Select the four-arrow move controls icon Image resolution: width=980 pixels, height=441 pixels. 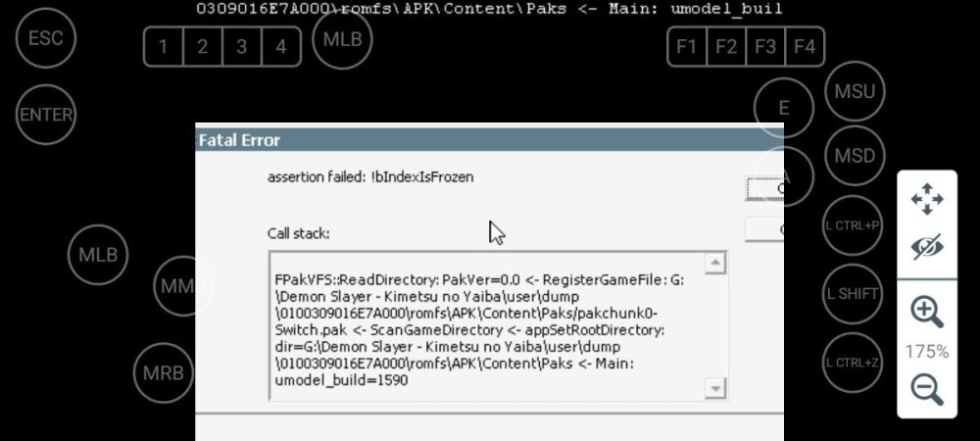click(x=926, y=199)
